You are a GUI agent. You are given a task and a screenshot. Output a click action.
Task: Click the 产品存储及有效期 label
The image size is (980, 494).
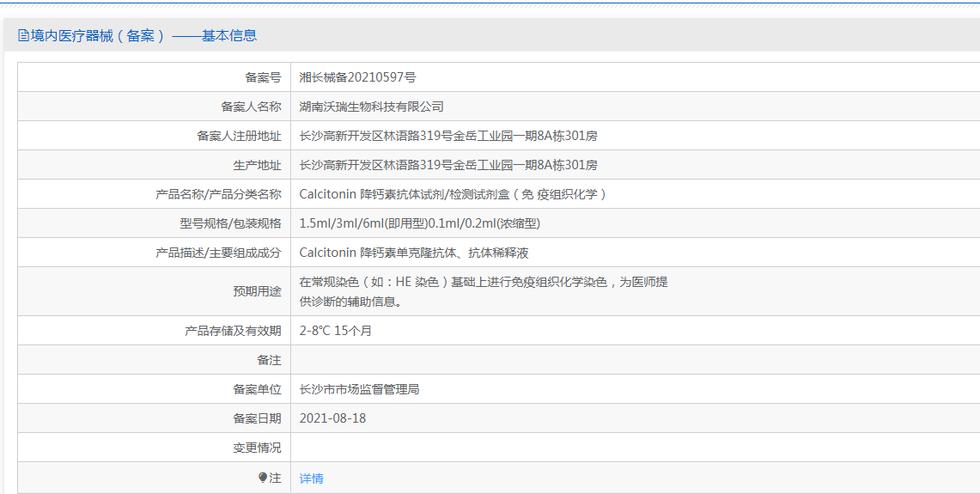233,331
